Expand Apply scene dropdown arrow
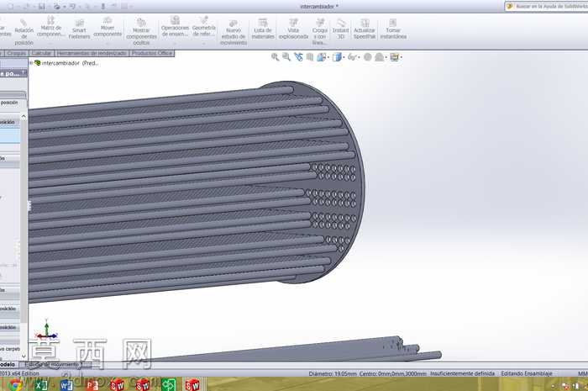This screenshot has width=588, height=391. tap(386, 57)
